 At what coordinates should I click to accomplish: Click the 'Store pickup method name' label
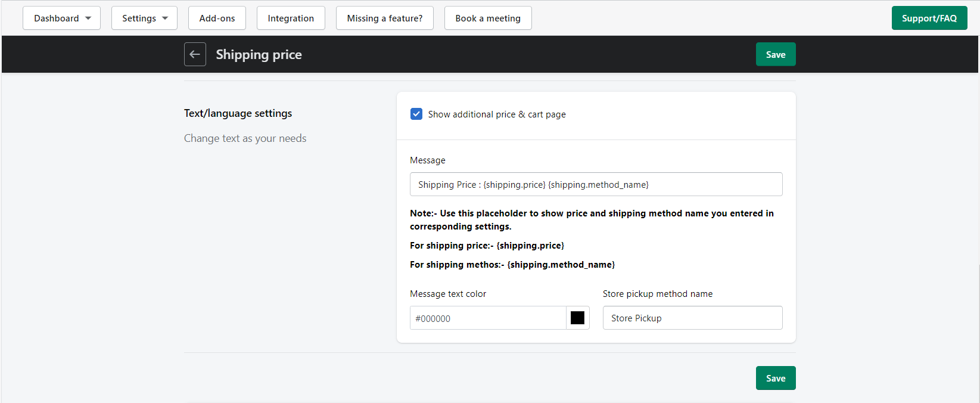657,294
